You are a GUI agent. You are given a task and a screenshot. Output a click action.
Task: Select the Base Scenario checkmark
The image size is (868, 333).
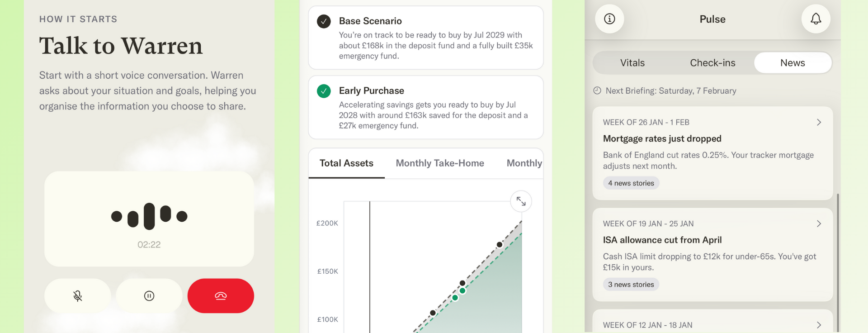coord(324,21)
